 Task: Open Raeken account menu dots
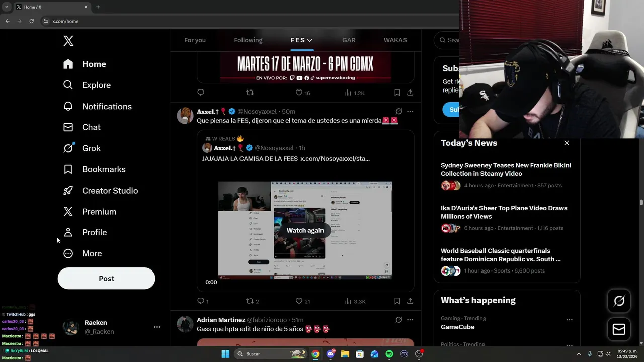(157, 327)
